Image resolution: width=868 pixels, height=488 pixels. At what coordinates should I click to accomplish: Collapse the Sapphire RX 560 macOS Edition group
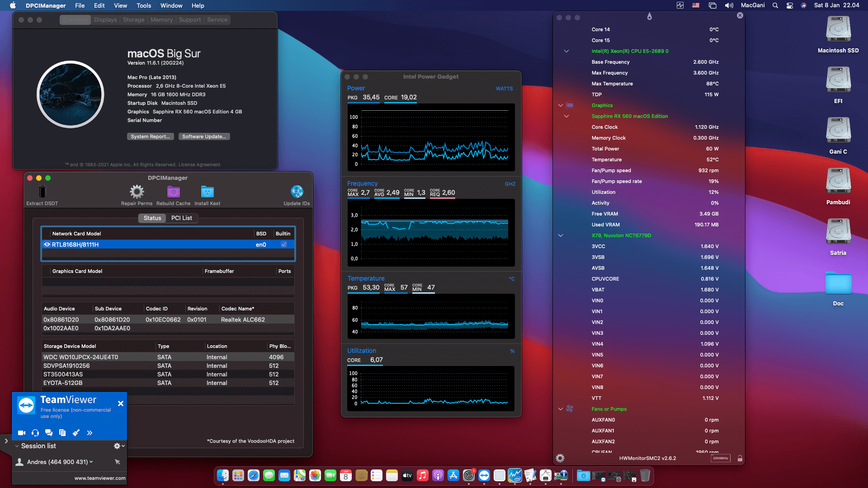[x=566, y=116]
